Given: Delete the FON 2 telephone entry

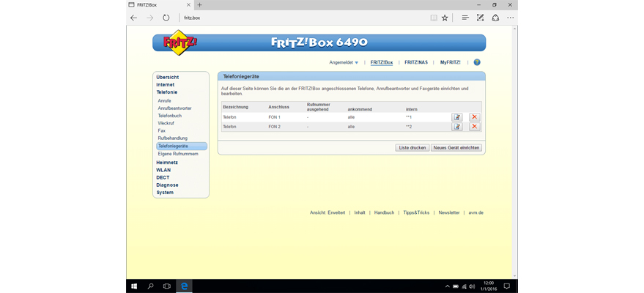Looking at the screenshot, I should click(x=474, y=127).
